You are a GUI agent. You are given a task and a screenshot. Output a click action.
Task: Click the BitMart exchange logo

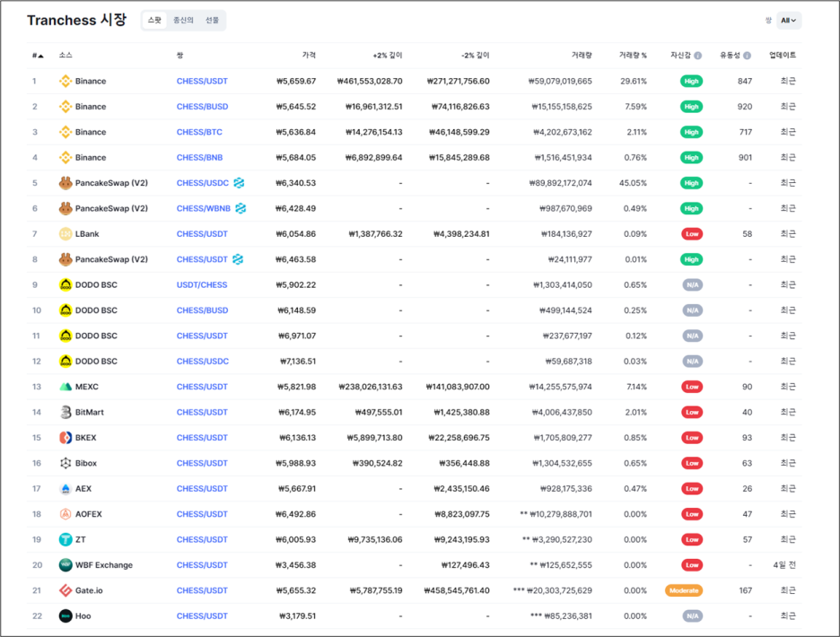coord(66,412)
